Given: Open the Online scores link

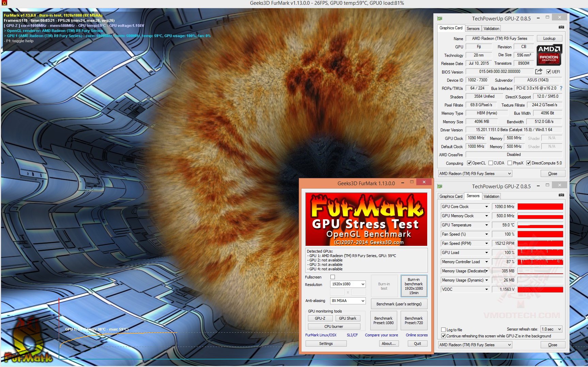Looking at the screenshot, I should (417, 335).
